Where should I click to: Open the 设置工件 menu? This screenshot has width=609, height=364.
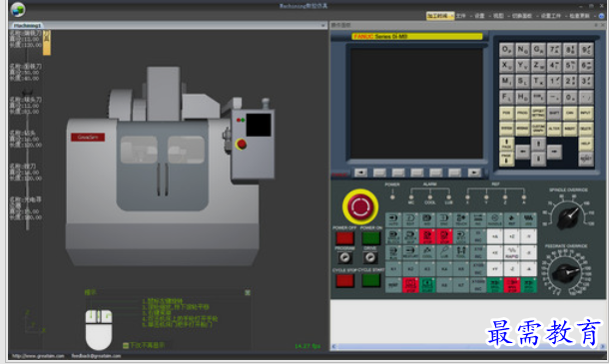click(x=551, y=16)
